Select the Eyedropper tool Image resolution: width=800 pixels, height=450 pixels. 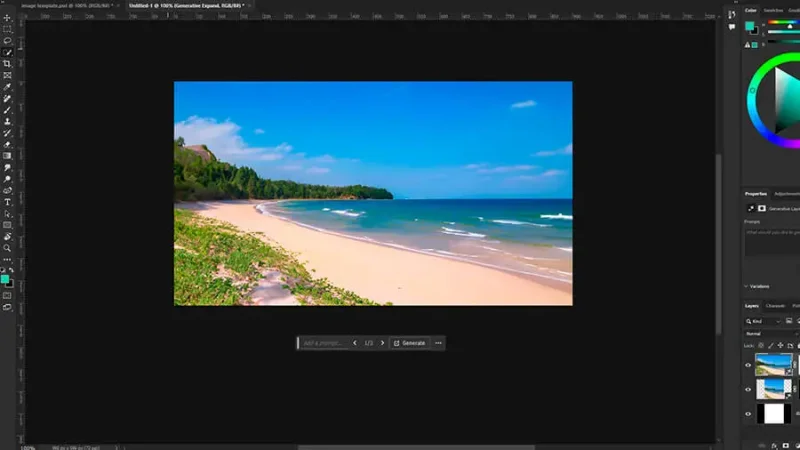(x=7, y=87)
